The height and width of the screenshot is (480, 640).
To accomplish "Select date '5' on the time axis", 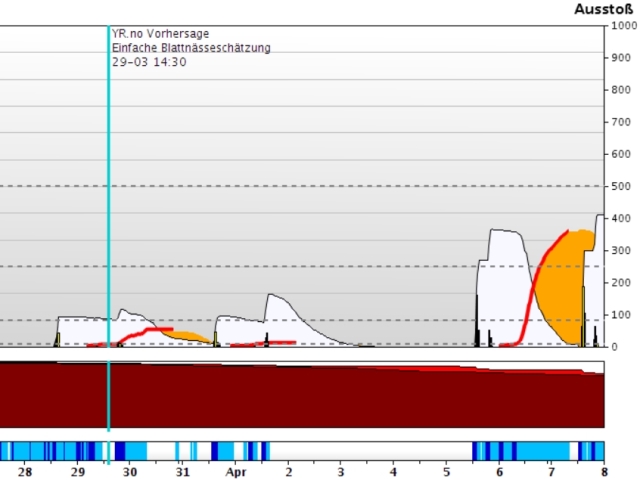I will [445, 470].
